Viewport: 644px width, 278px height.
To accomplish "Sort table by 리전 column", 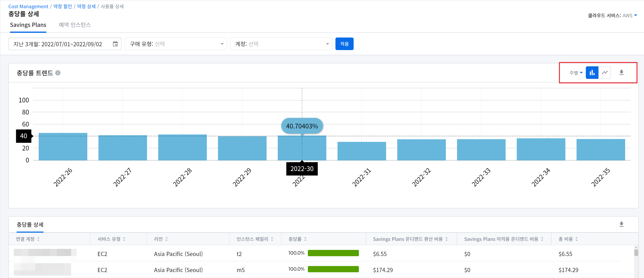I will coord(167,239).
